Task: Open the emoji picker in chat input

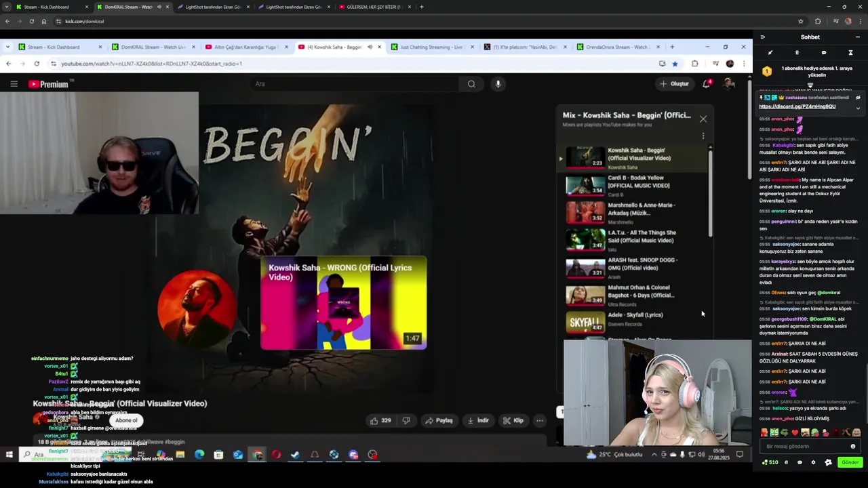Action: [x=853, y=447]
